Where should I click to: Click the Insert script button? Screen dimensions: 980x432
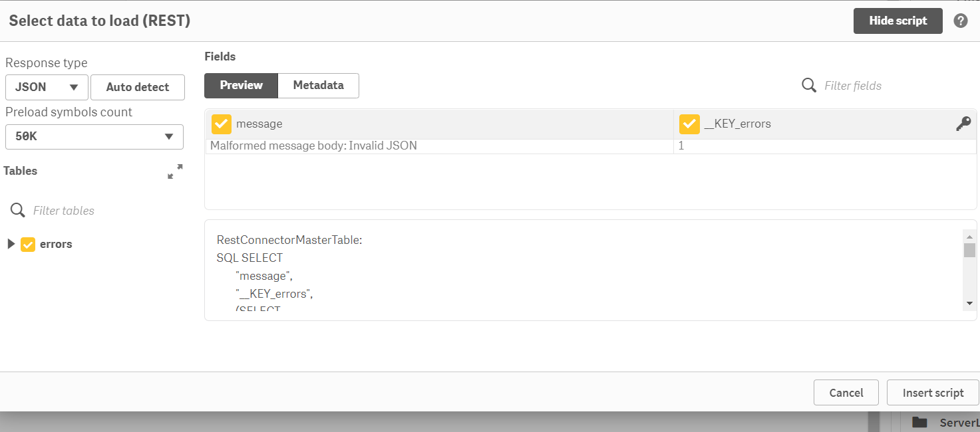click(933, 393)
